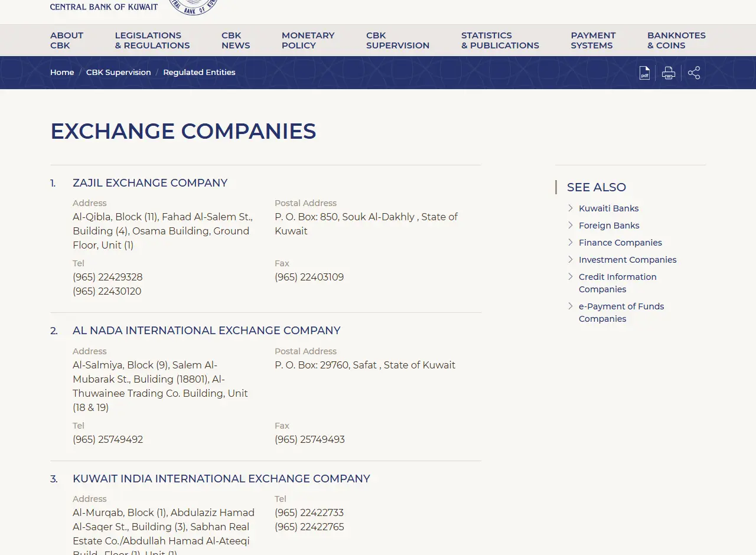The image size is (756, 555).
Task: Open Foreign Banks link
Action: (x=609, y=226)
